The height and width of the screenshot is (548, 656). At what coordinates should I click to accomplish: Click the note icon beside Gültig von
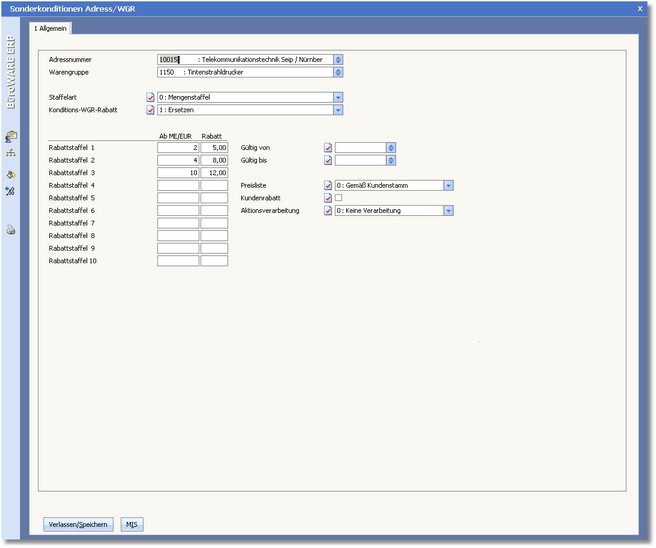coord(328,148)
